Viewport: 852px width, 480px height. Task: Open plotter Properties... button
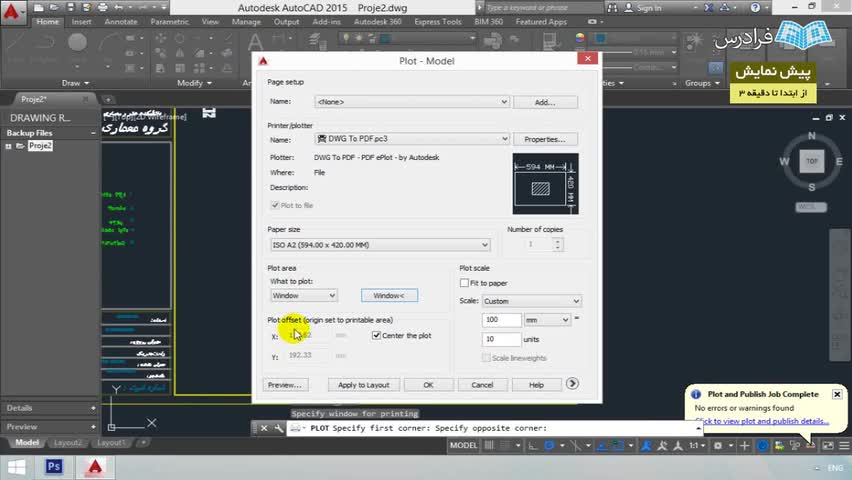[544, 139]
